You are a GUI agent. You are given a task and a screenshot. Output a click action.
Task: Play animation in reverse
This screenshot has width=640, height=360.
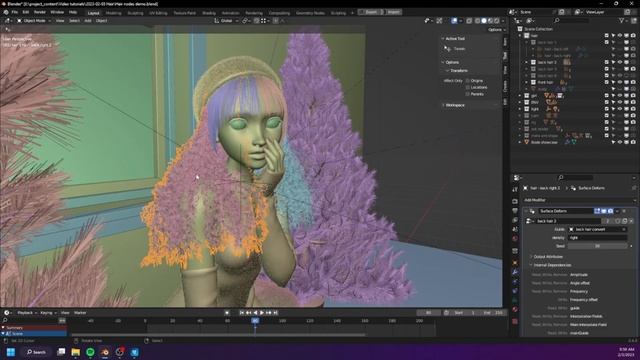[x=256, y=313]
